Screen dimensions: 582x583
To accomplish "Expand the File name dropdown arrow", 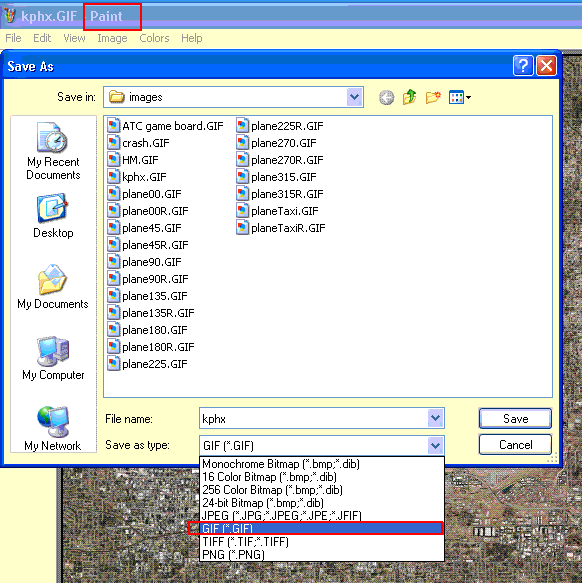I will click(435, 418).
